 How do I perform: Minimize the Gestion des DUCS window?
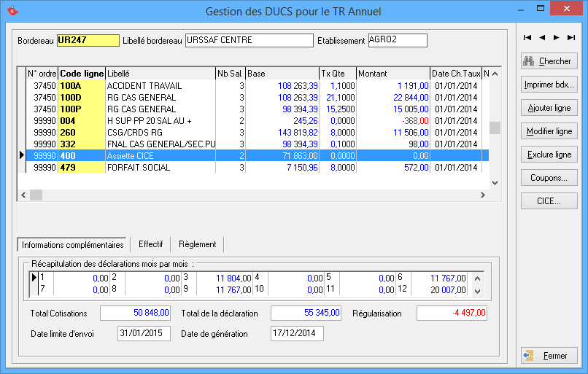[521, 9]
